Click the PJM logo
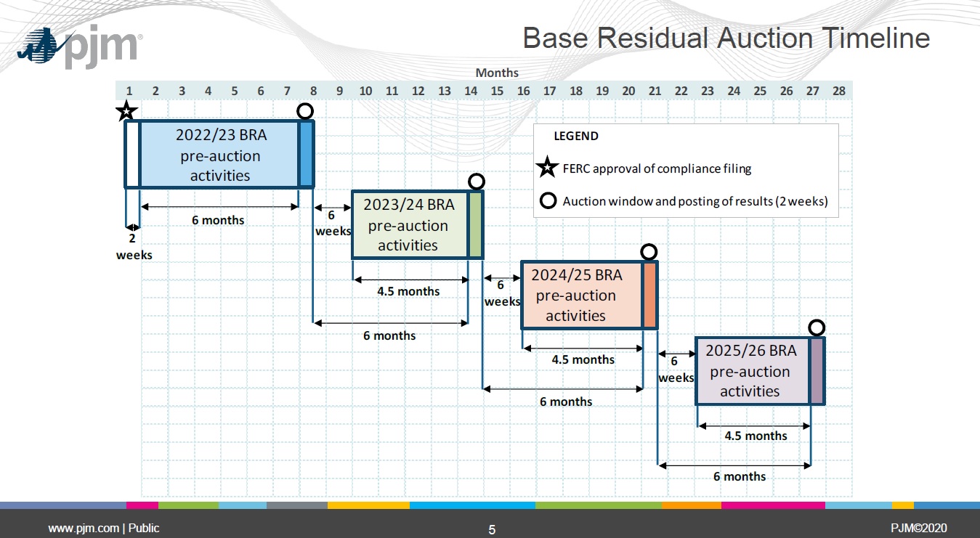This screenshot has width=980, height=538. tap(81, 46)
